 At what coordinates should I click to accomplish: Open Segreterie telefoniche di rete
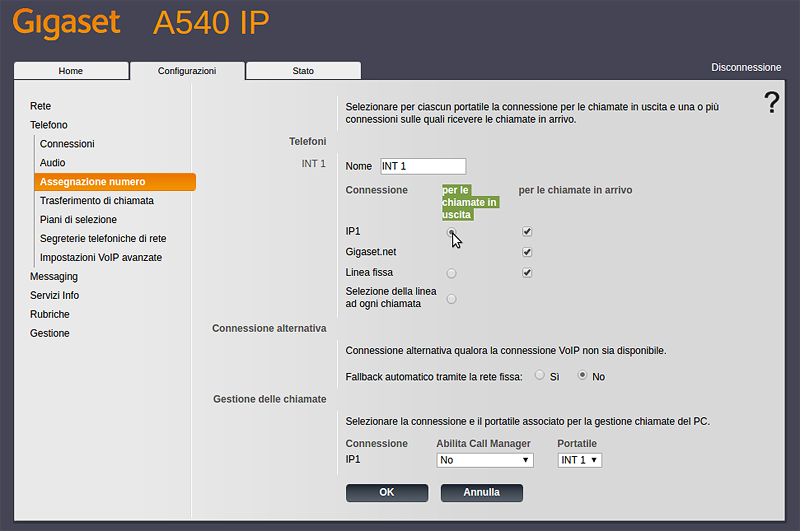pyautogui.click(x=103, y=238)
